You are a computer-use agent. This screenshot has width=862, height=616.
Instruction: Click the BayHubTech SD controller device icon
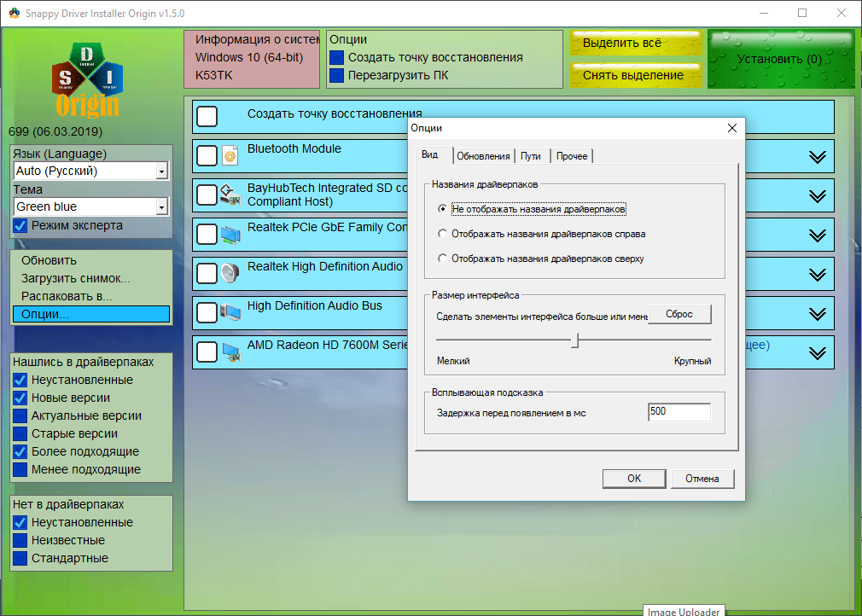tap(230, 195)
